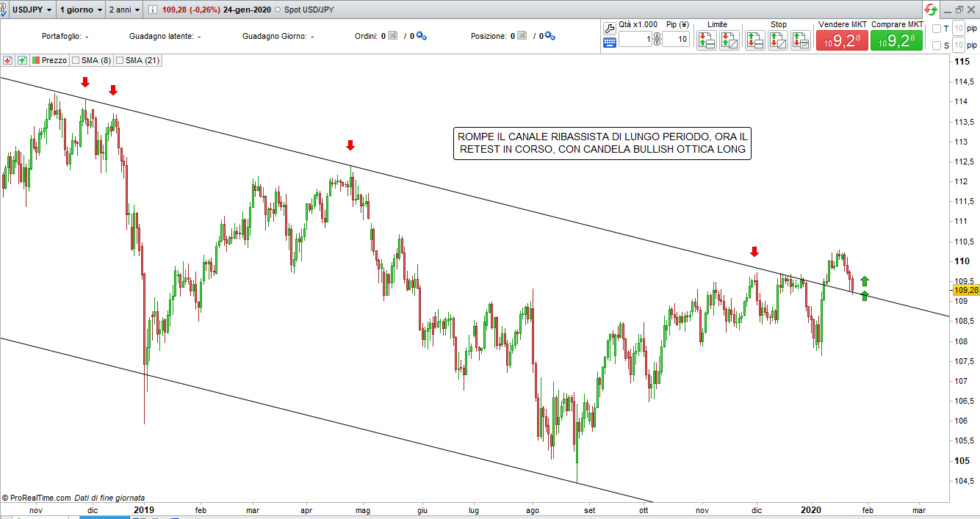Click the Prezzo color legend swatch
The width and height of the screenshot is (980, 519).
[36, 60]
